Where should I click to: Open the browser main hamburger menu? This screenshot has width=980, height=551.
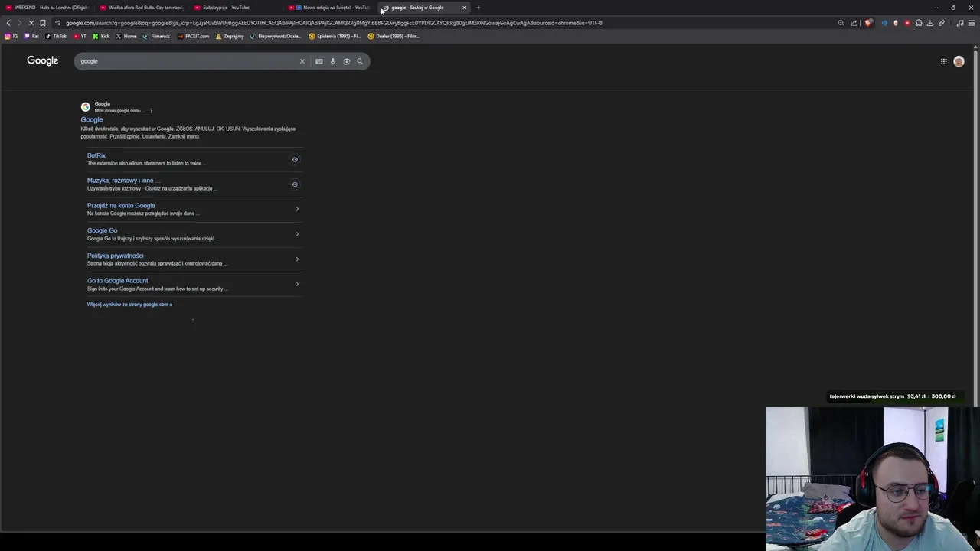[x=972, y=23]
